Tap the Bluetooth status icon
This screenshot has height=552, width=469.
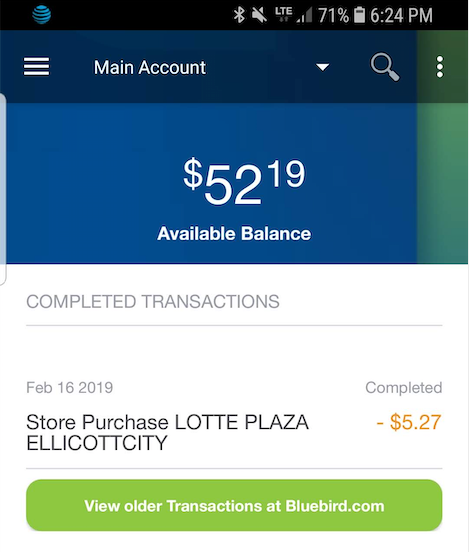click(x=239, y=15)
